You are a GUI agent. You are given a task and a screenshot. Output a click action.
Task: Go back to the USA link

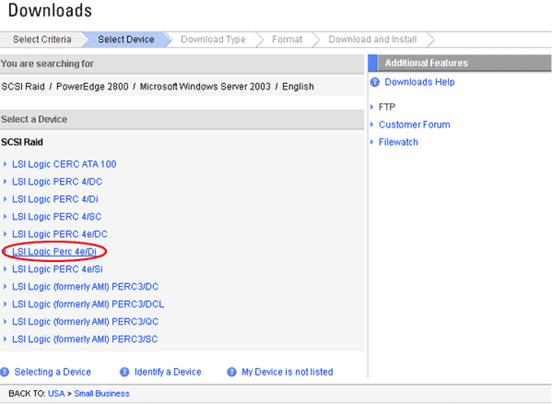click(56, 393)
